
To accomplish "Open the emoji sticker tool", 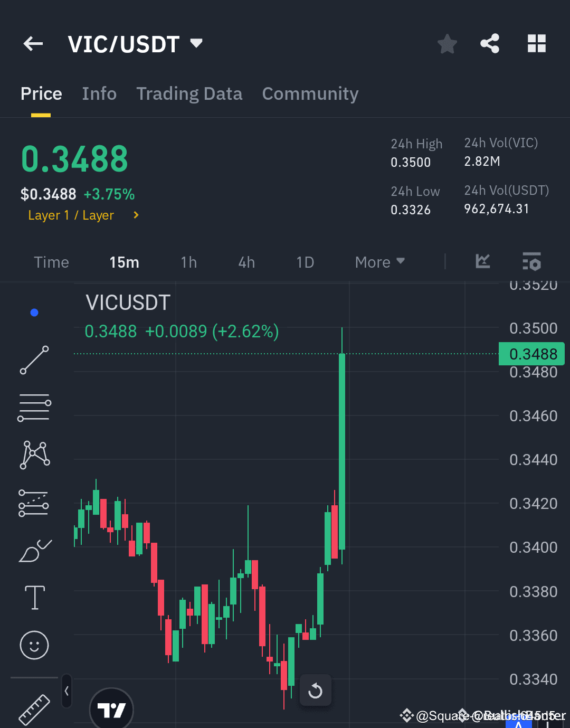I will [34, 645].
